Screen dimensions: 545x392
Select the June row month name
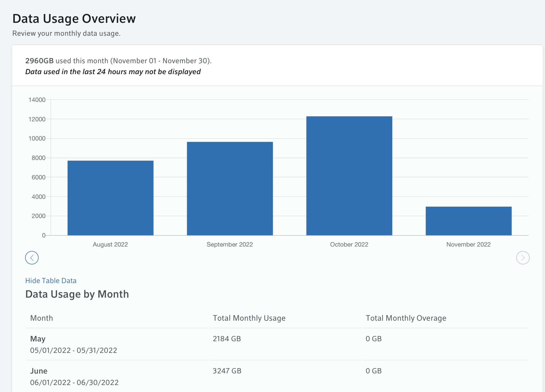39,371
